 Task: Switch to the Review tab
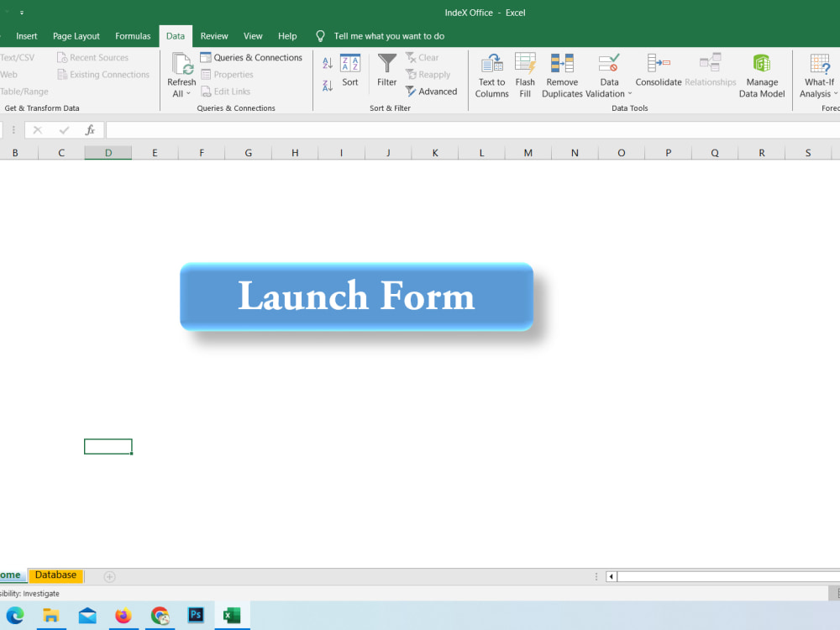pyautogui.click(x=214, y=36)
